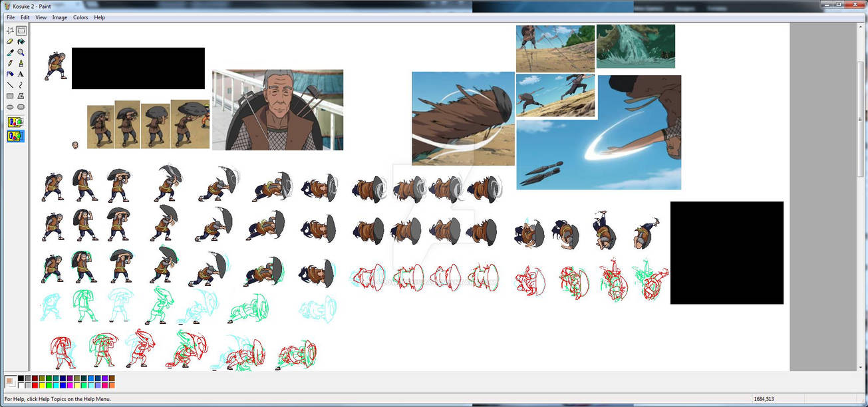Image resolution: width=868 pixels, height=407 pixels.
Task: Click the cursor coordinates readout 1684,513
Action: point(764,399)
